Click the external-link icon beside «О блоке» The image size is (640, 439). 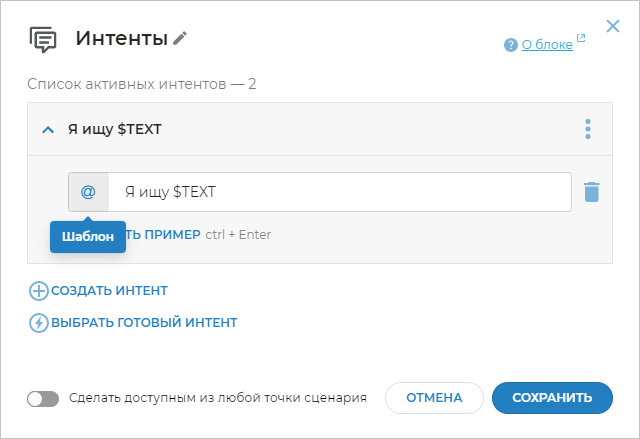click(x=581, y=40)
